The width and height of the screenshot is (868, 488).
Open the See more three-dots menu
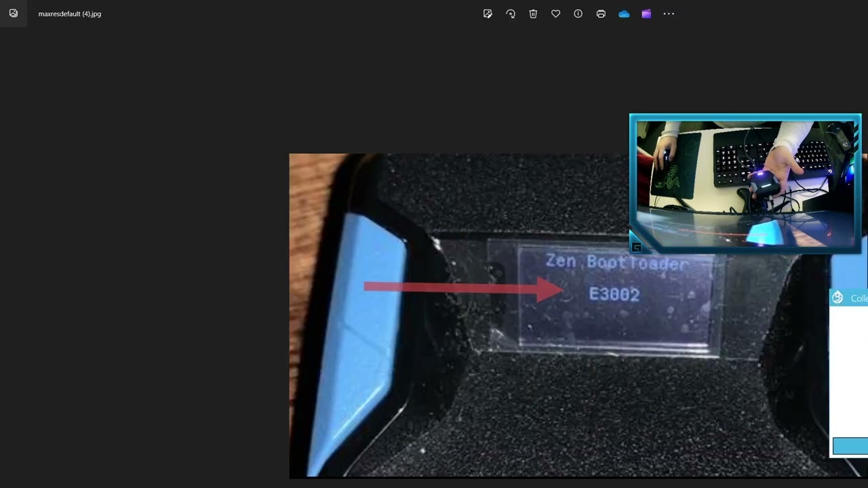tap(669, 14)
